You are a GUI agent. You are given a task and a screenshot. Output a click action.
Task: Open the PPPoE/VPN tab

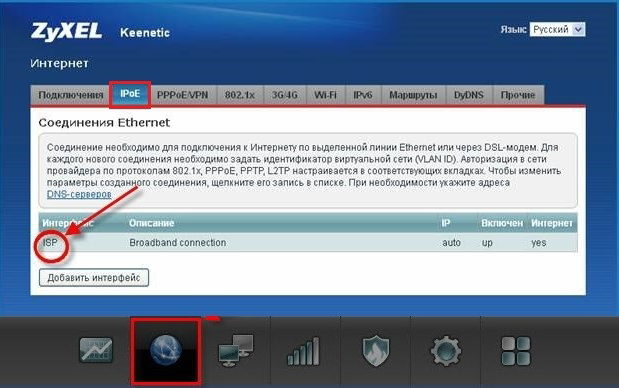pyautogui.click(x=182, y=95)
